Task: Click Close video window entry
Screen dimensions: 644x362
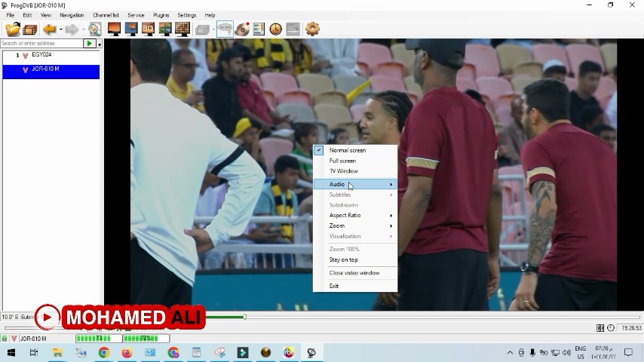Action: (x=354, y=273)
